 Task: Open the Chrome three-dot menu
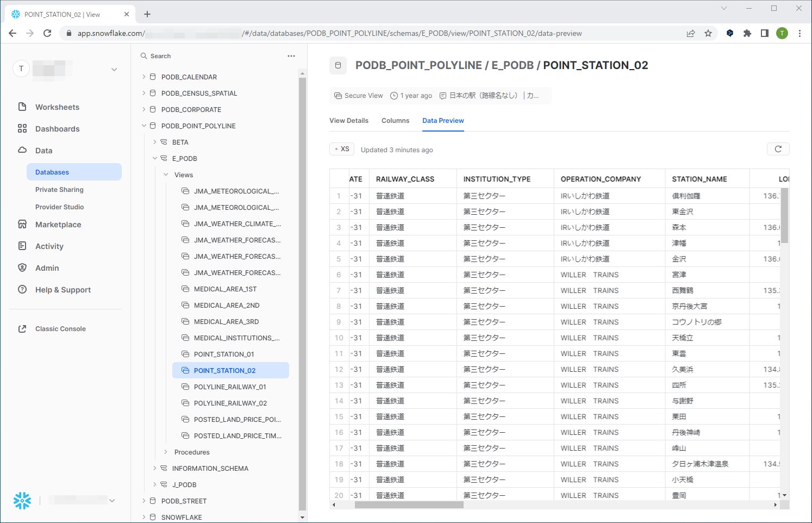pyautogui.click(x=799, y=33)
